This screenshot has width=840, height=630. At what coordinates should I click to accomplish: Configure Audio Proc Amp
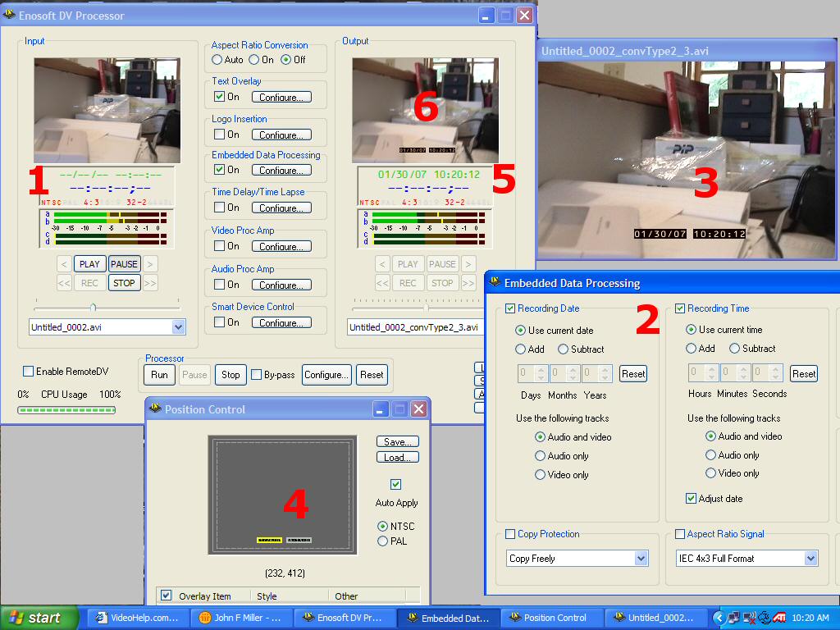pyautogui.click(x=281, y=285)
